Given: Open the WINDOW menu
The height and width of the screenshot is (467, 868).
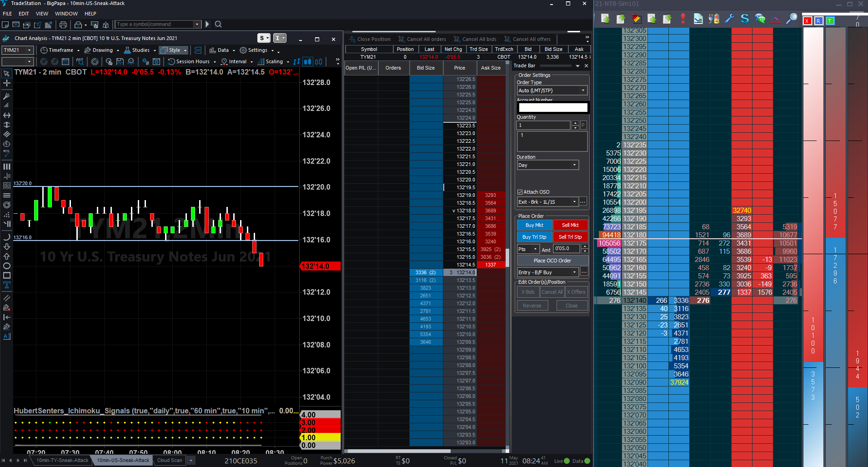Looking at the screenshot, I should coord(66,14).
